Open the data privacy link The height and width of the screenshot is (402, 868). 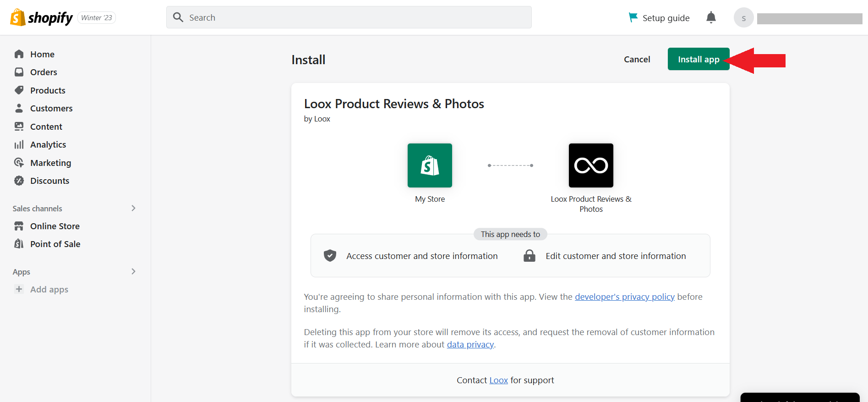coord(470,344)
